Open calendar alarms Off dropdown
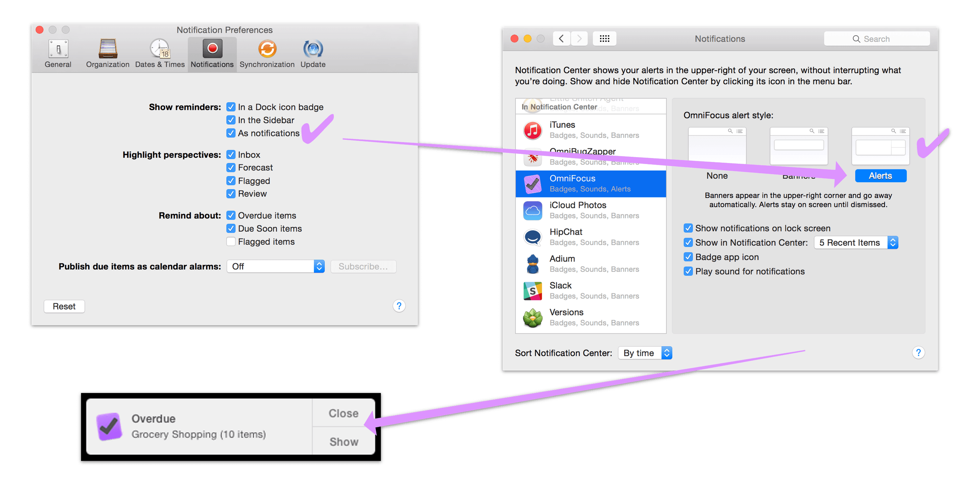980x490 pixels. (275, 266)
